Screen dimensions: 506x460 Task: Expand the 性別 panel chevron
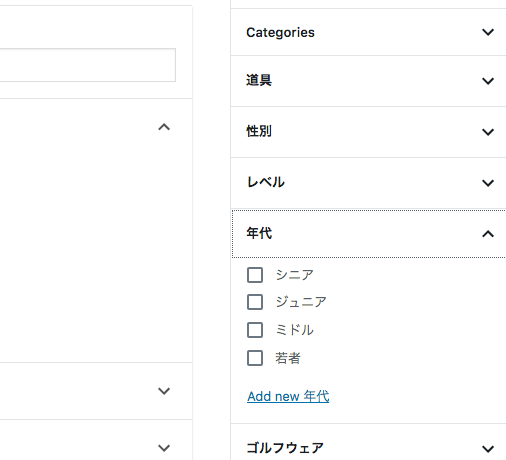tap(488, 132)
